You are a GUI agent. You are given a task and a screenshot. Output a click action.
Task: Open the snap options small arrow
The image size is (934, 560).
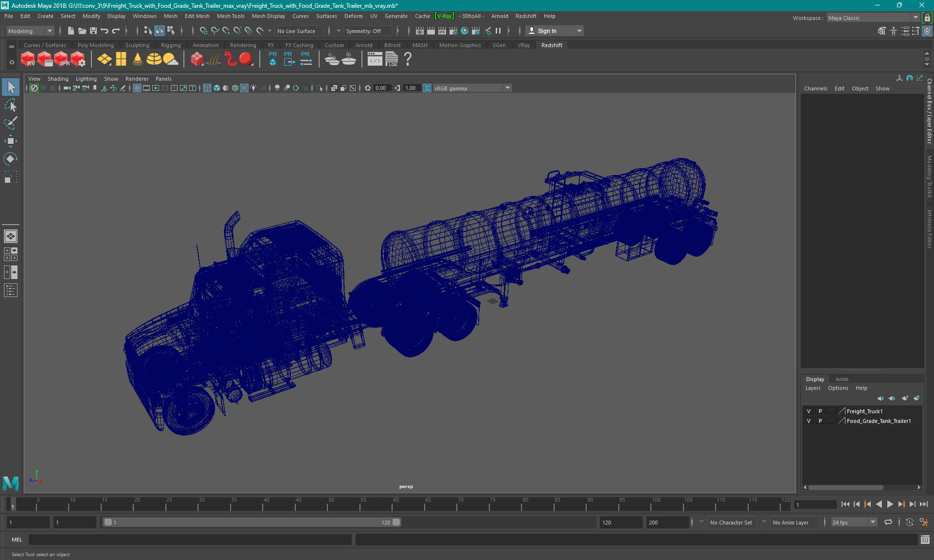[270, 31]
